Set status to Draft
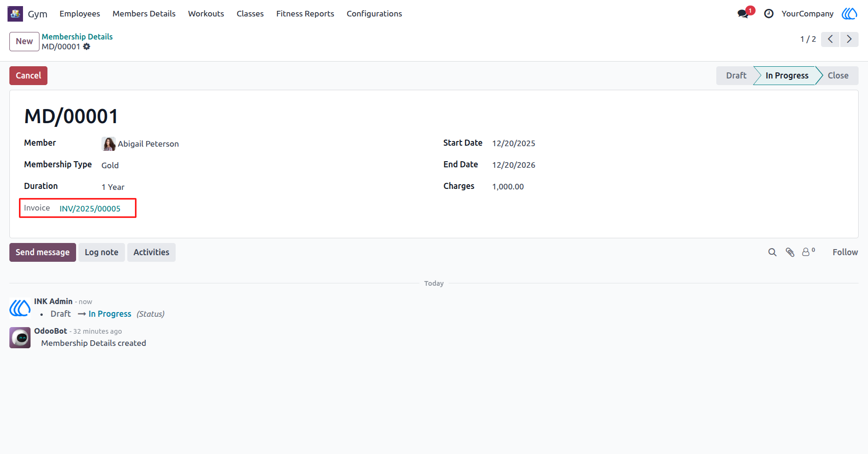 pyautogui.click(x=736, y=76)
